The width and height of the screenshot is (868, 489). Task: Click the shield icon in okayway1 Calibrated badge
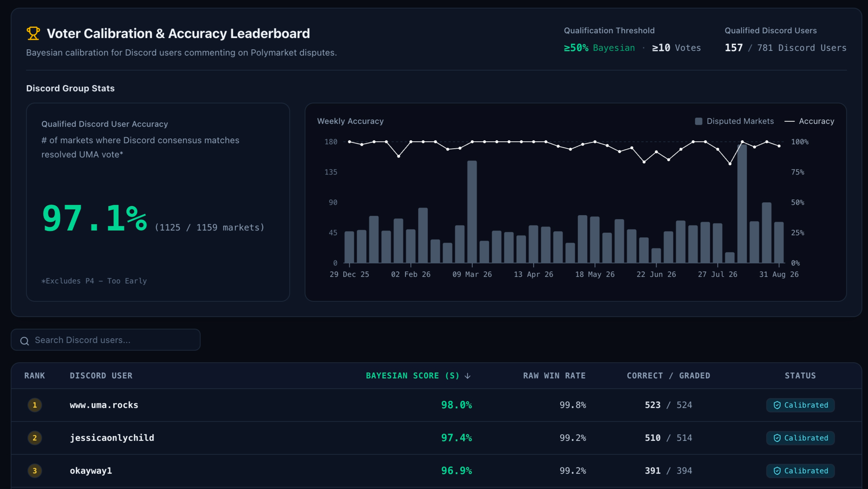[777, 471]
